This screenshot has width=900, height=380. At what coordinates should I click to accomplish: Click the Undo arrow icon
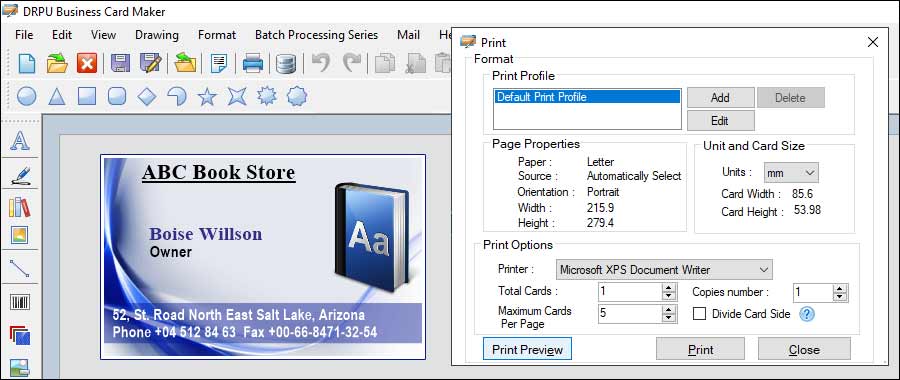tap(321, 62)
